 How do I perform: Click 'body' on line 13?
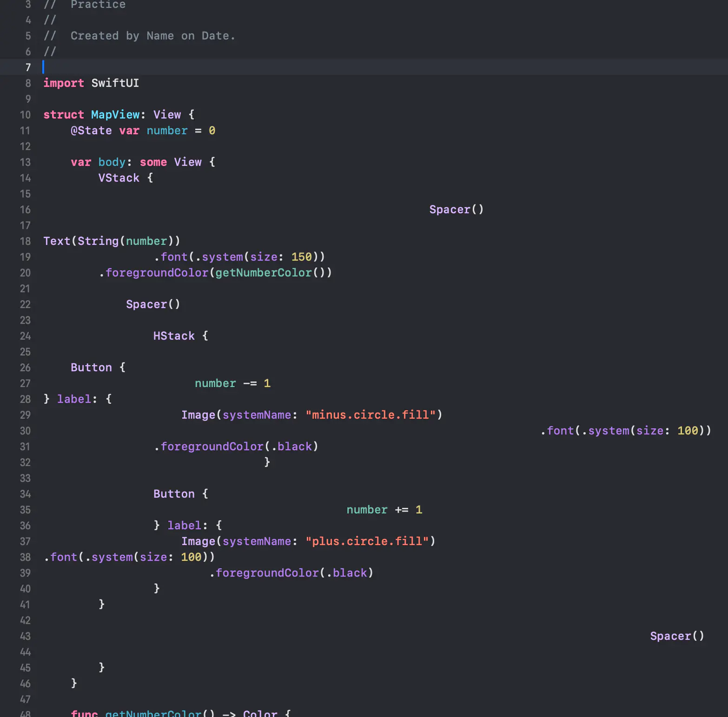coord(112,162)
